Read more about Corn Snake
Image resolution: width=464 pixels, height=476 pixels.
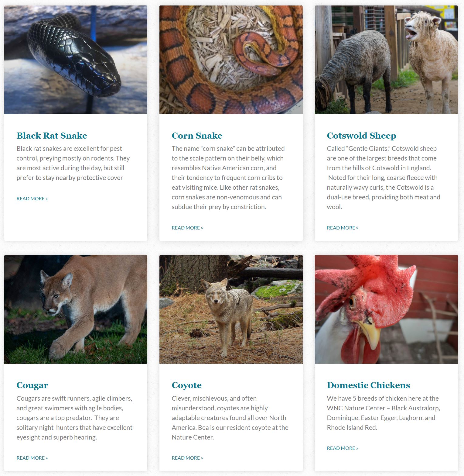pyautogui.click(x=187, y=228)
